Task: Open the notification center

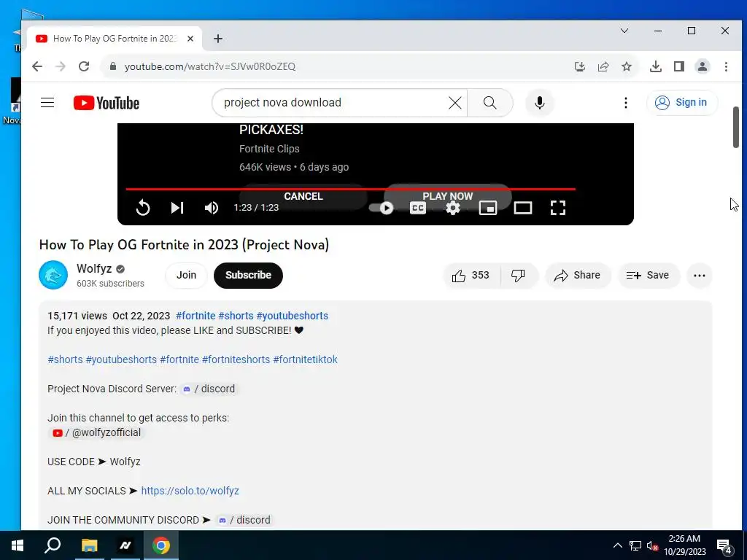Action: (x=724, y=546)
